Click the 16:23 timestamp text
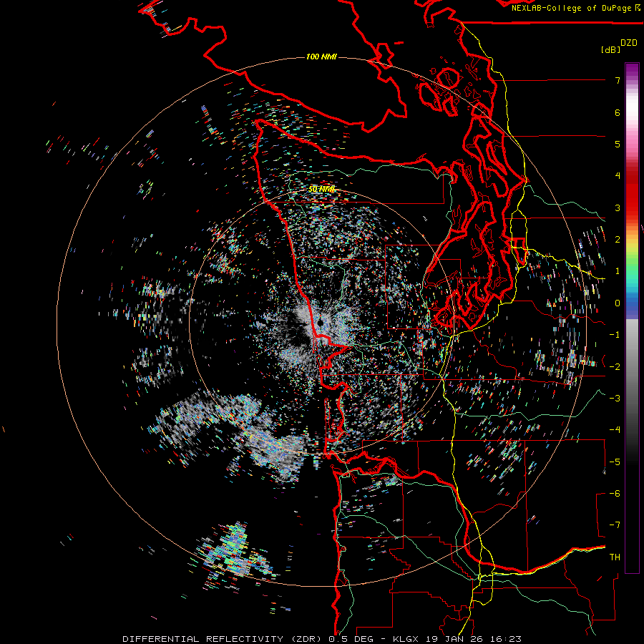The image size is (644, 644). pyautogui.click(x=504, y=639)
